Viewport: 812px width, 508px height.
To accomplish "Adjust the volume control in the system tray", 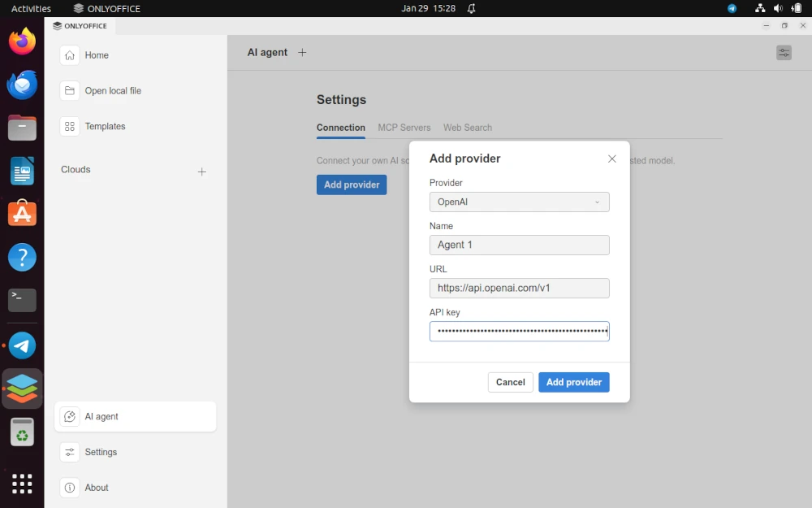I will point(777,8).
